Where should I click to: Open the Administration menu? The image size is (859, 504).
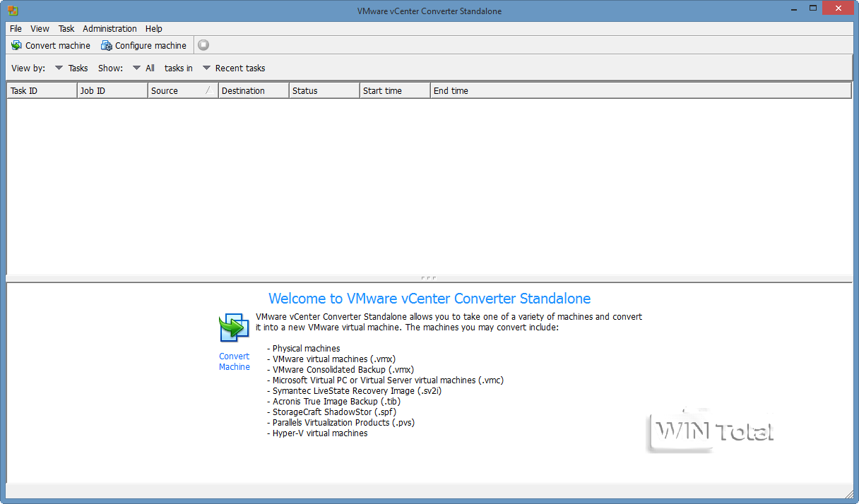(109, 28)
